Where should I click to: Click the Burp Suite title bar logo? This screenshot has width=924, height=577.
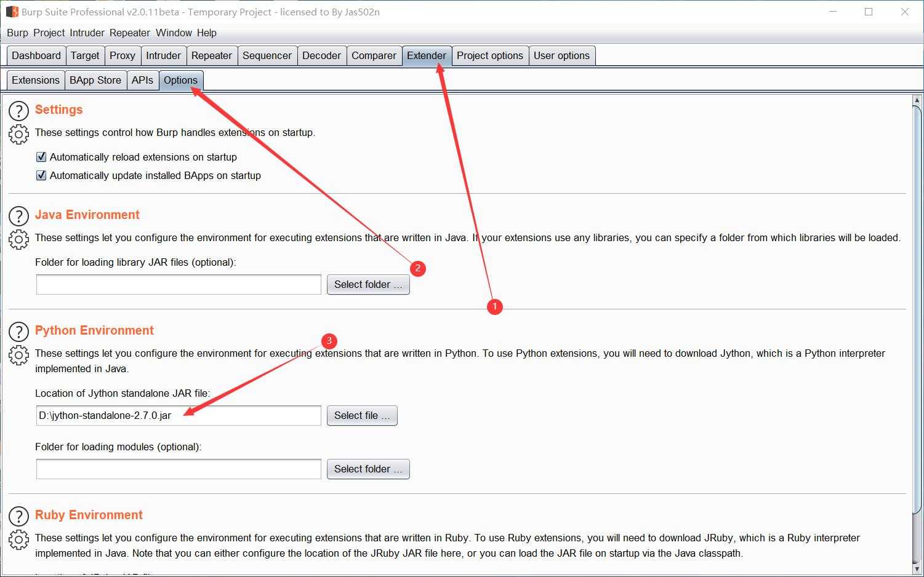(x=12, y=12)
